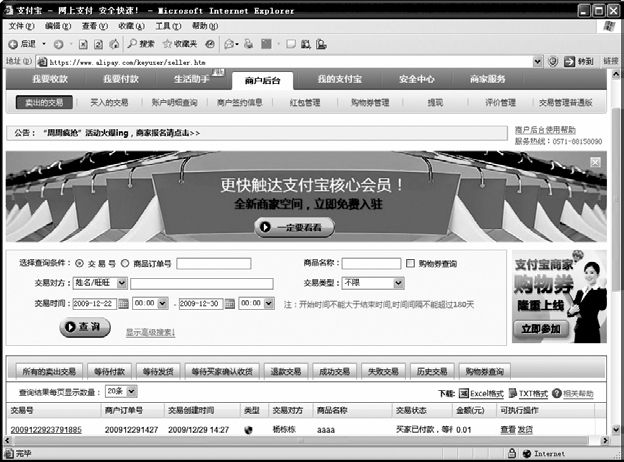
Task: Click the 相关帮助 question mark icon
Action: pyautogui.click(x=557, y=393)
